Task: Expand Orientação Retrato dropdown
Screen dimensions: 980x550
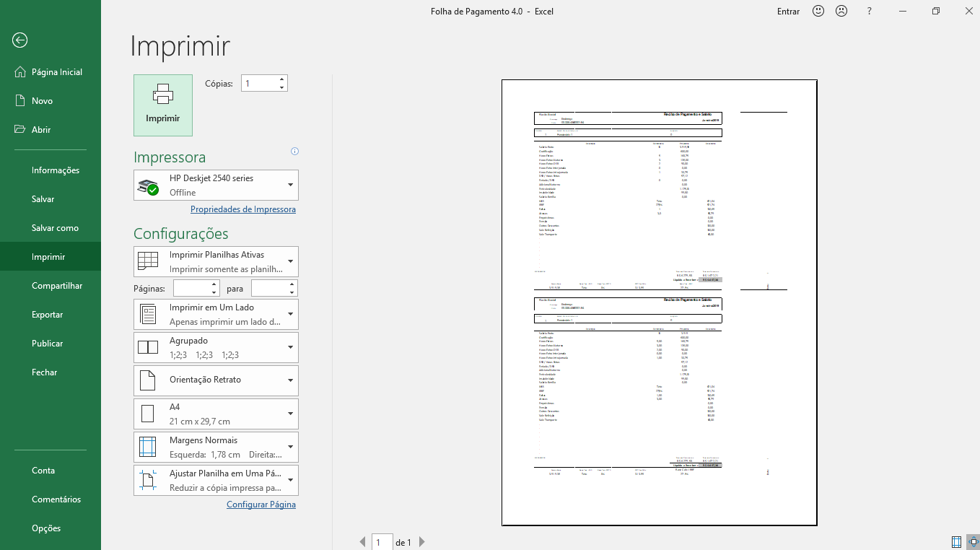Action: [216, 380]
